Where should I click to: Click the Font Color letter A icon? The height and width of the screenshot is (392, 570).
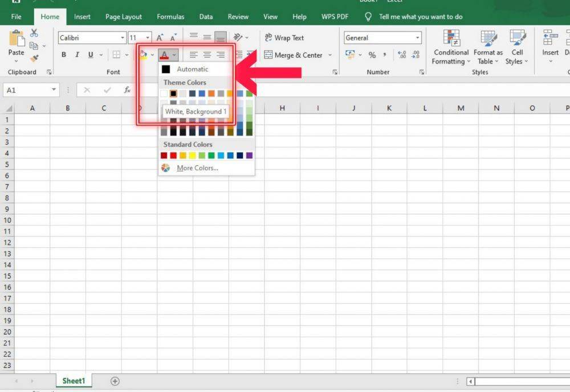(164, 55)
